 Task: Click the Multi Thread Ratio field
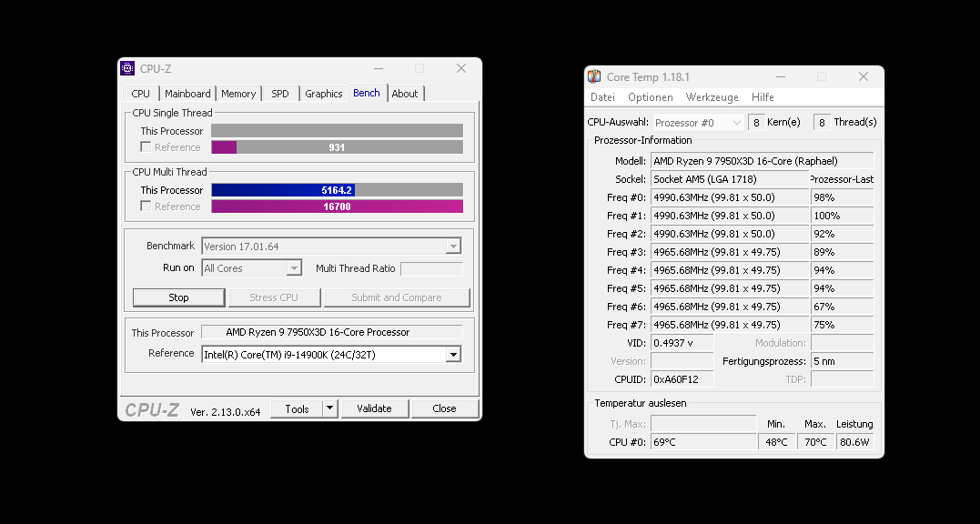click(x=431, y=268)
